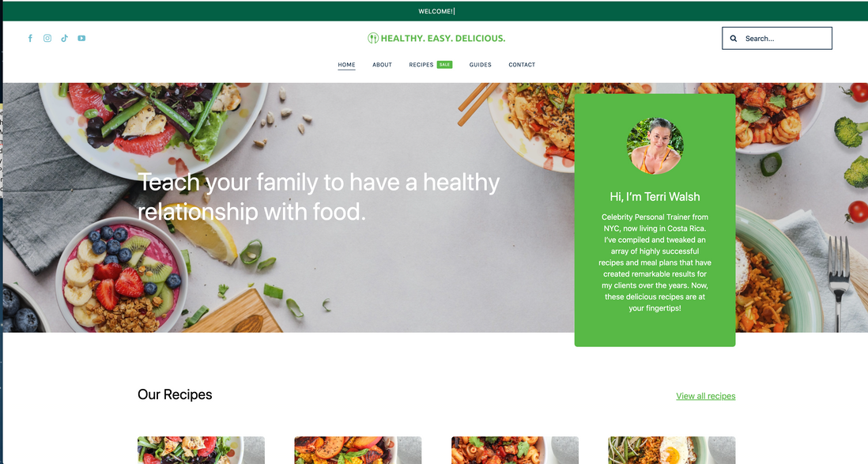This screenshot has width=868, height=464.
Task: Open the second roasted vegetables recipe thumbnail
Action: [357, 450]
